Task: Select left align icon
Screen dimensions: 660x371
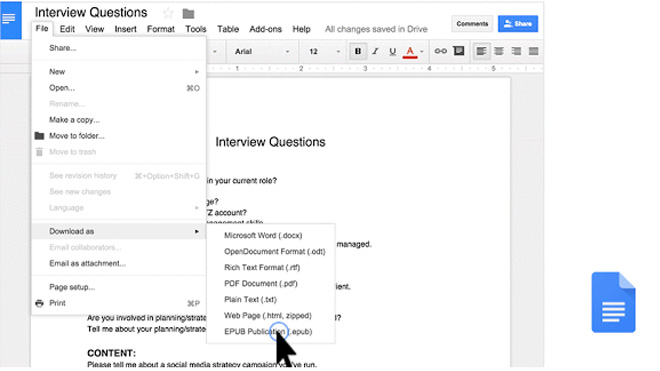Action: pyautogui.click(x=481, y=51)
